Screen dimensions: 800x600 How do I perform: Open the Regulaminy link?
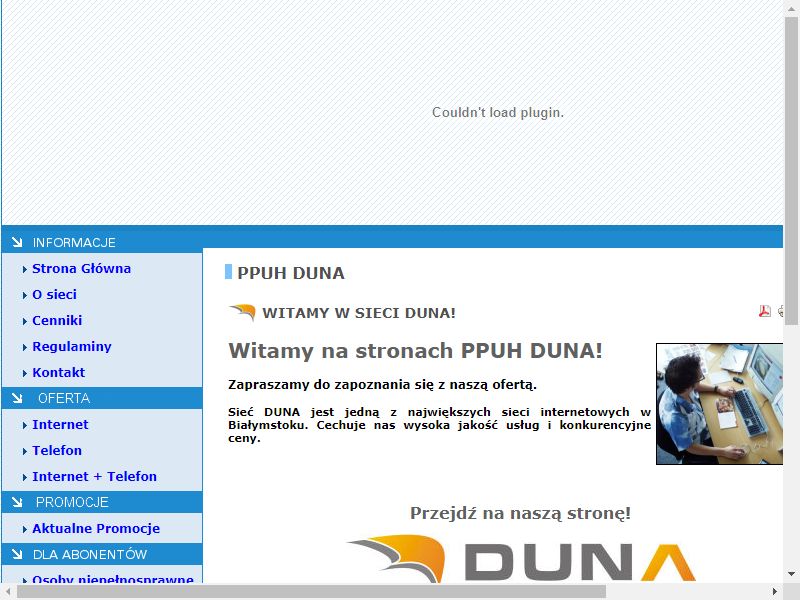[x=71, y=346]
